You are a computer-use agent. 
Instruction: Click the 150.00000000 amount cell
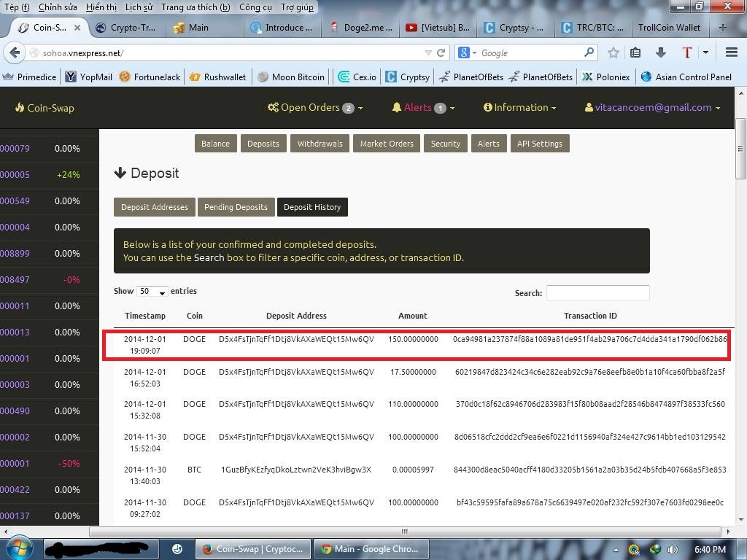point(413,340)
